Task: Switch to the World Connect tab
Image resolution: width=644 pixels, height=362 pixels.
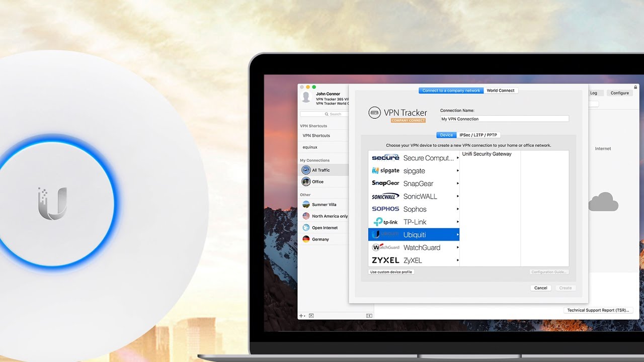Action: coord(501,90)
